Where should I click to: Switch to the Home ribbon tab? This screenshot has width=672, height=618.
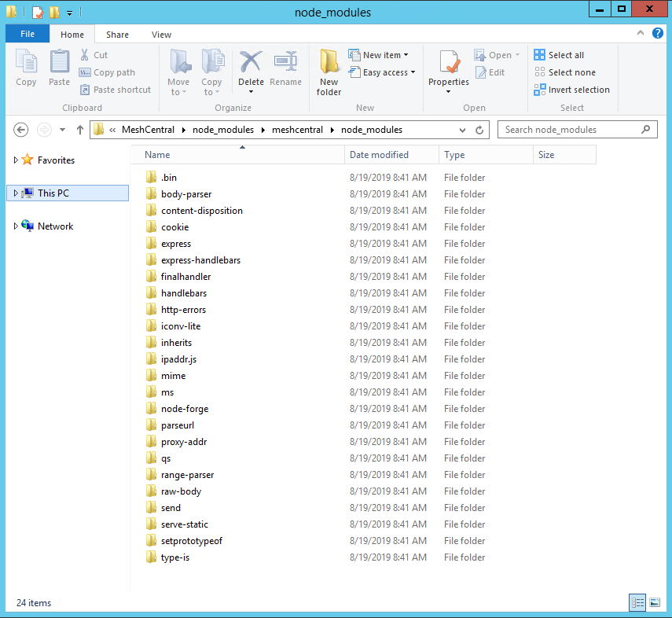click(x=72, y=35)
